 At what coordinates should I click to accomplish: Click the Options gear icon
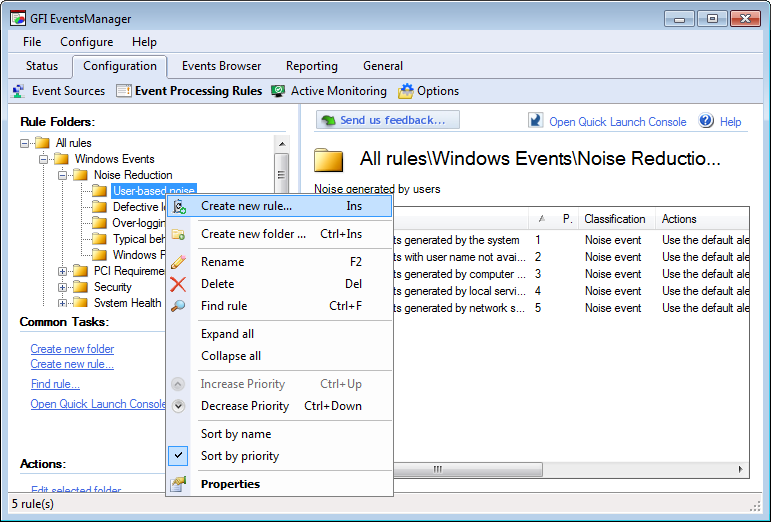(x=406, y=91)
